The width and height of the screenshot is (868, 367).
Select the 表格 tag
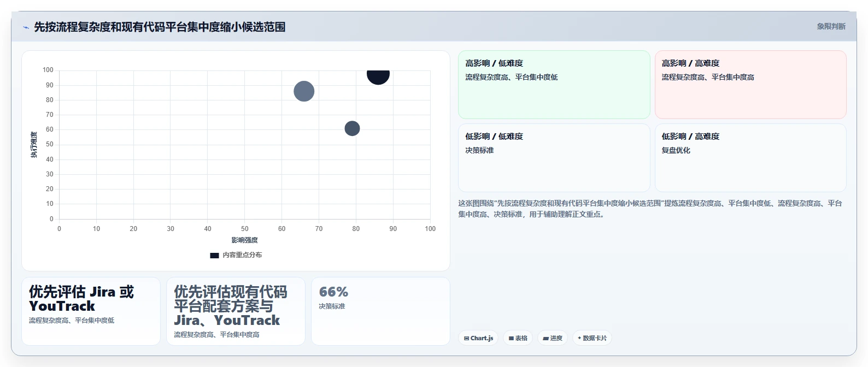(518, 338)
